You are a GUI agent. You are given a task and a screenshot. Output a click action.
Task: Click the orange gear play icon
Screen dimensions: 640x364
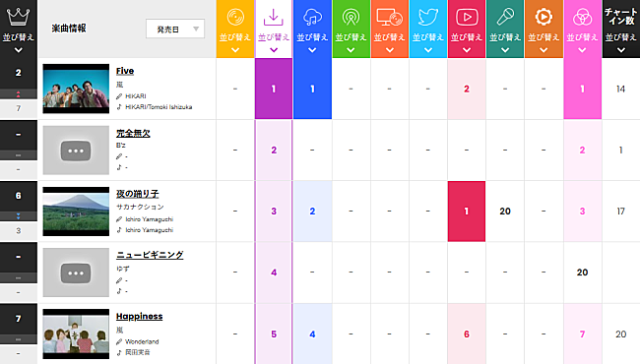coord(544,17)
